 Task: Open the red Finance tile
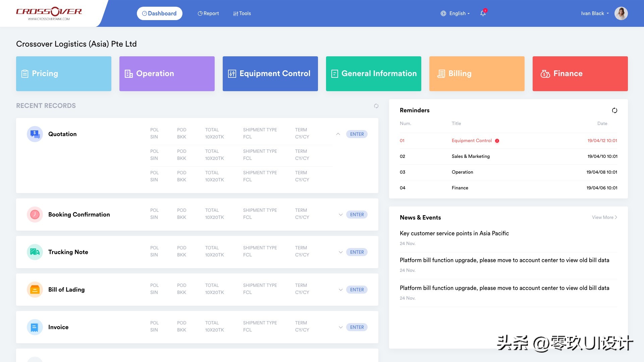(580, 74)
